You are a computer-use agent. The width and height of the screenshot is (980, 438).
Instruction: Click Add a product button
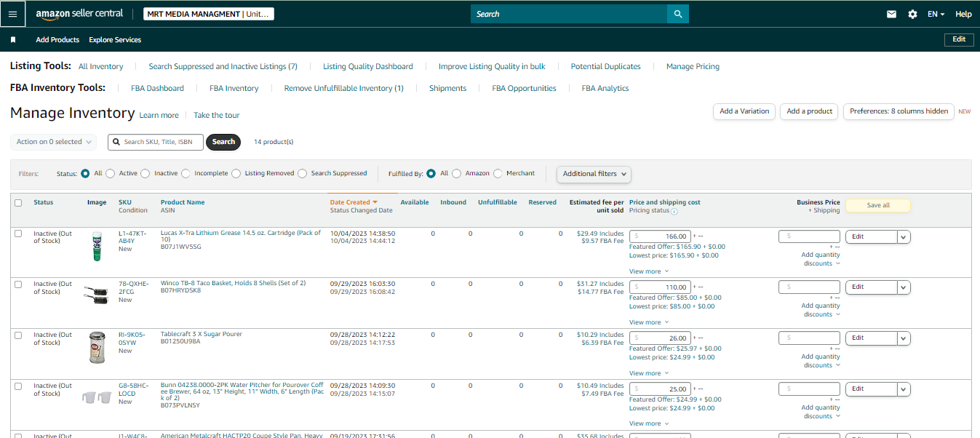(810, 111)
